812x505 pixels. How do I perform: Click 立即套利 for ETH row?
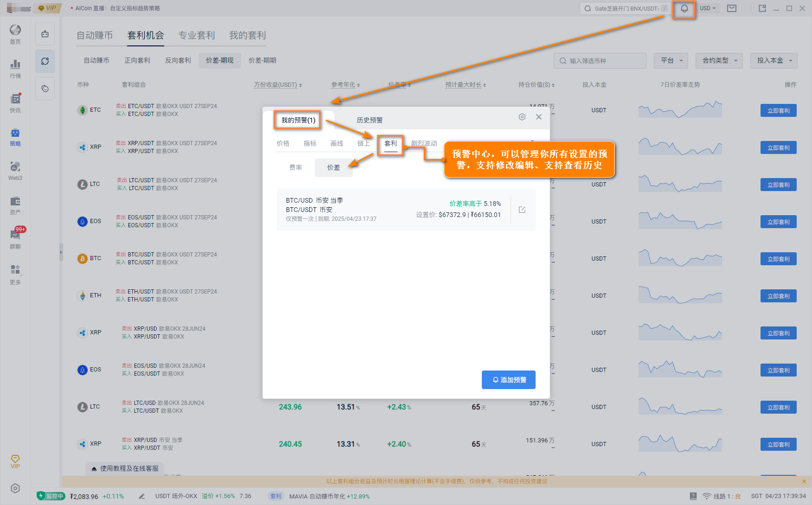[779, 296]
